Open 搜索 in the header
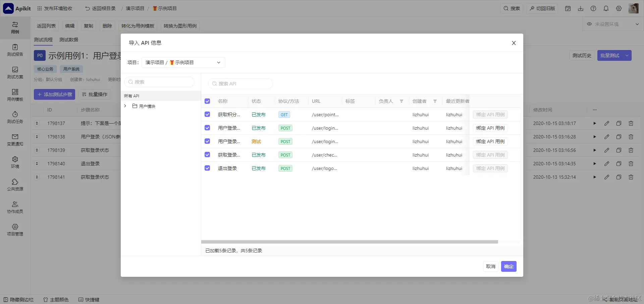This screenshot has height=304, width=644. 512,8
